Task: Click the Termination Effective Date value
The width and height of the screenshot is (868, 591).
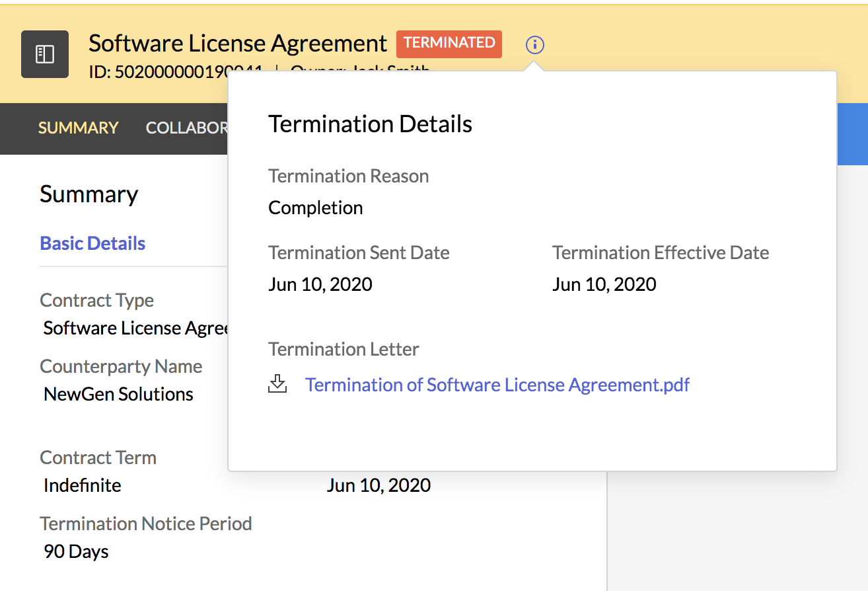Action: click(604, 284)
